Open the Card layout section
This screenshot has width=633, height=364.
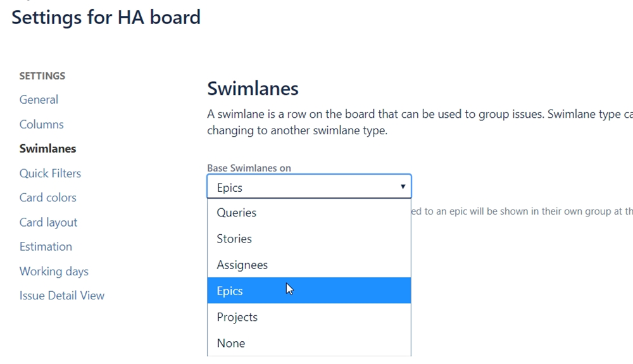coord(48,222)
